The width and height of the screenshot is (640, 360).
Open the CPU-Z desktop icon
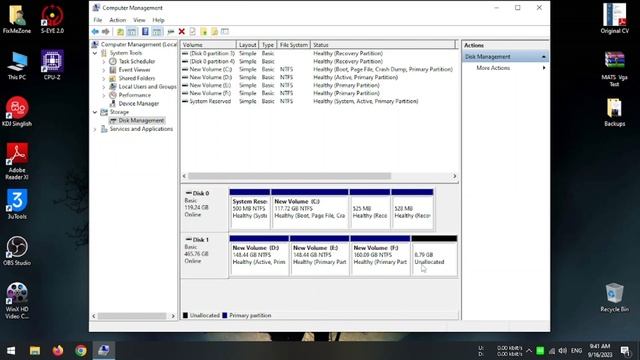[x=52, y=65]
